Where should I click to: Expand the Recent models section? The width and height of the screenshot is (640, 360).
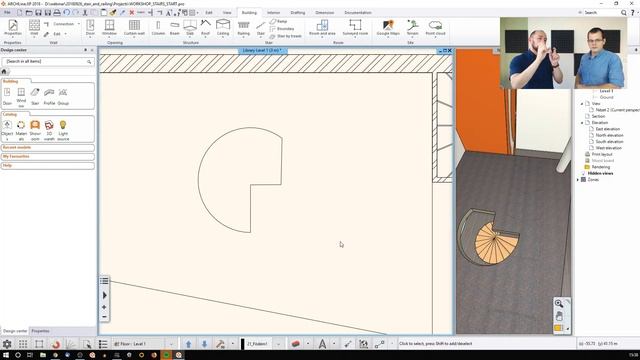pos(48,147)
